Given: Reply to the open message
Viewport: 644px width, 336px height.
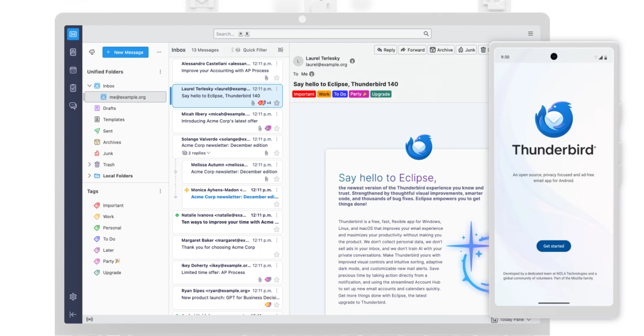Looking at the screenshot, I should tap(386, 50).
